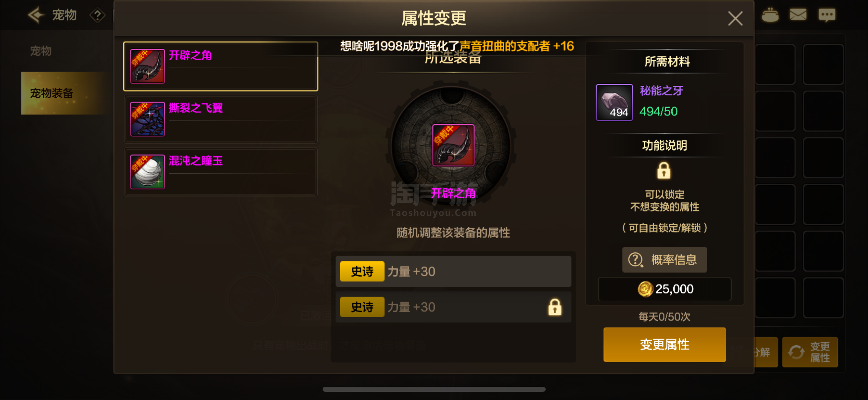The height and width of the screenshot is (400, 868).
Task: Open the coin pouch shop icon
Action: [770, 15]
